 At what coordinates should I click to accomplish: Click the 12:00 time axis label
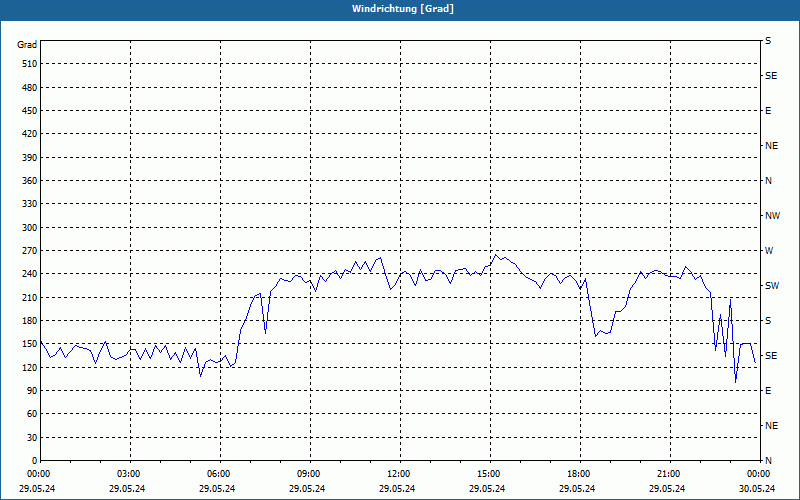coord(398,474)
